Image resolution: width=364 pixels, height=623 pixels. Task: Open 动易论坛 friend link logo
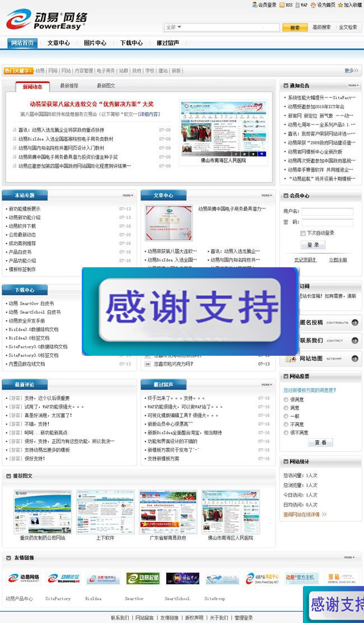[x=63, y=578]
